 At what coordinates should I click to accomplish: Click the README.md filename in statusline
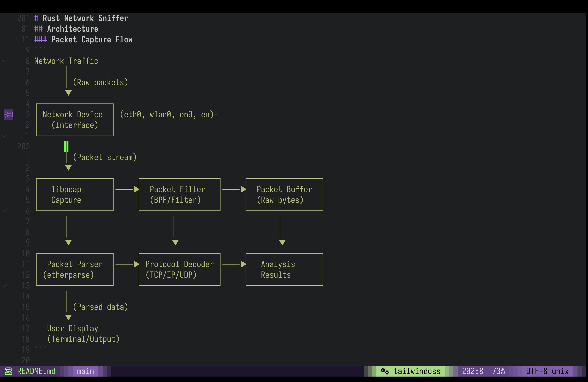point(36,371)
